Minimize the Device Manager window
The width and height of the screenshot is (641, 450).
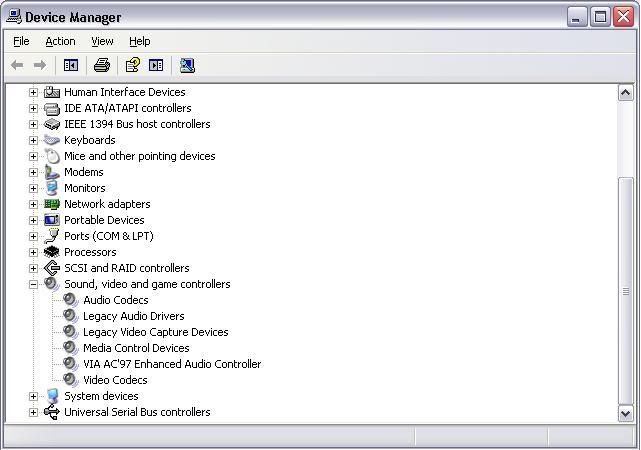pos(576,17)
